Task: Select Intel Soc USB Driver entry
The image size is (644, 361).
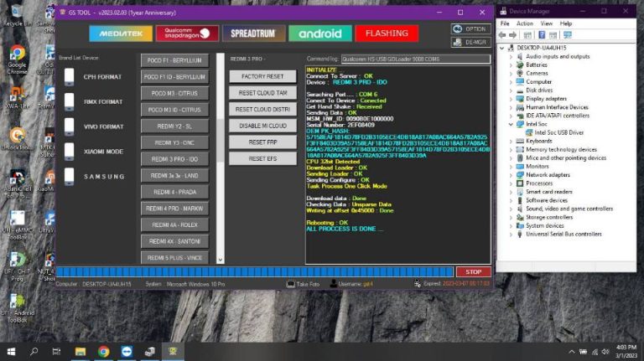Action: coord(558,132)
